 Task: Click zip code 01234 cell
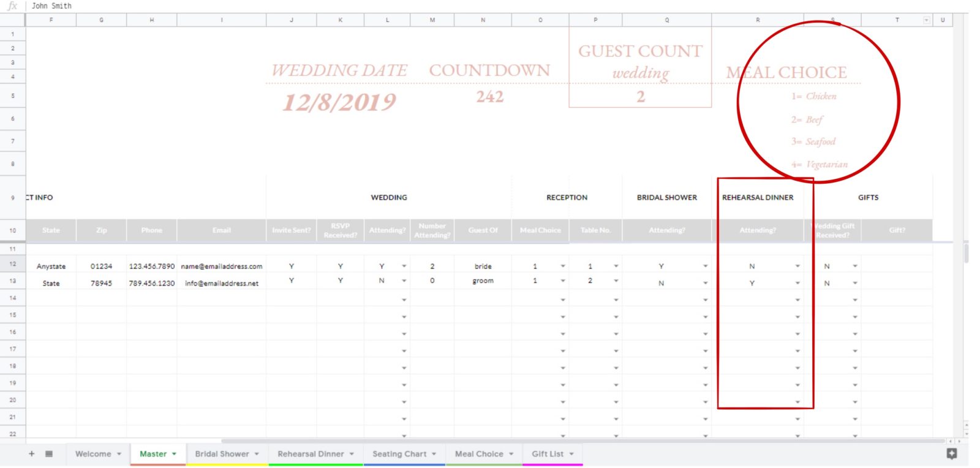point(102,266)
